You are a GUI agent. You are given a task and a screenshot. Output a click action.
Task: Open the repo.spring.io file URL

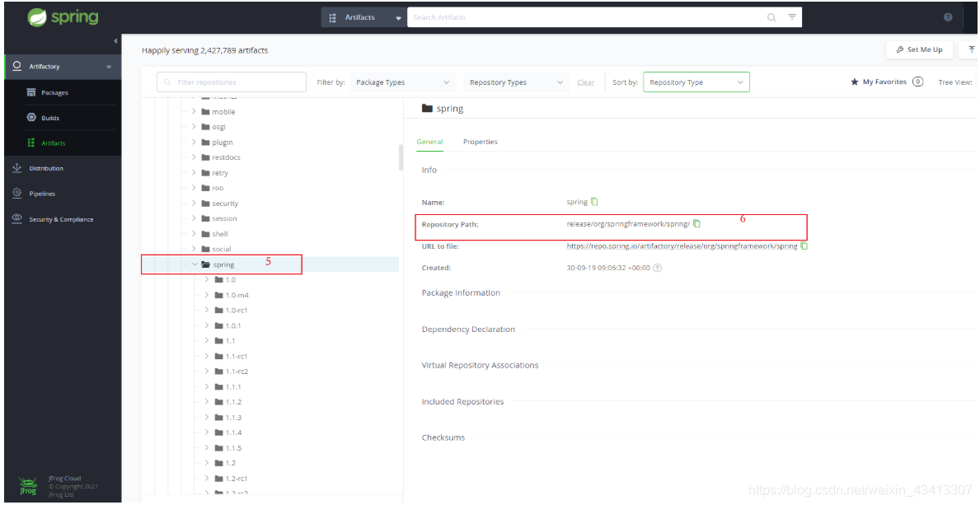682,246
